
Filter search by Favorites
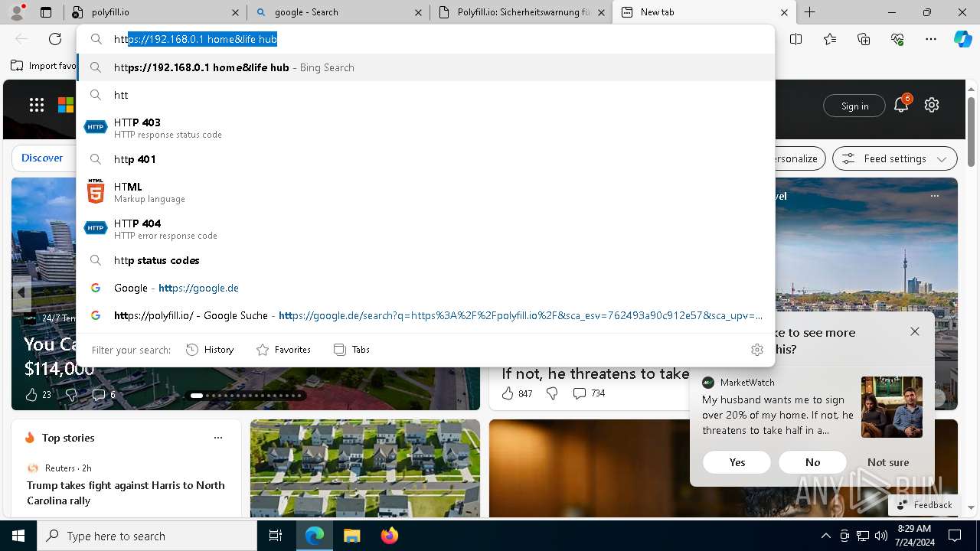[x=283, y=350]
